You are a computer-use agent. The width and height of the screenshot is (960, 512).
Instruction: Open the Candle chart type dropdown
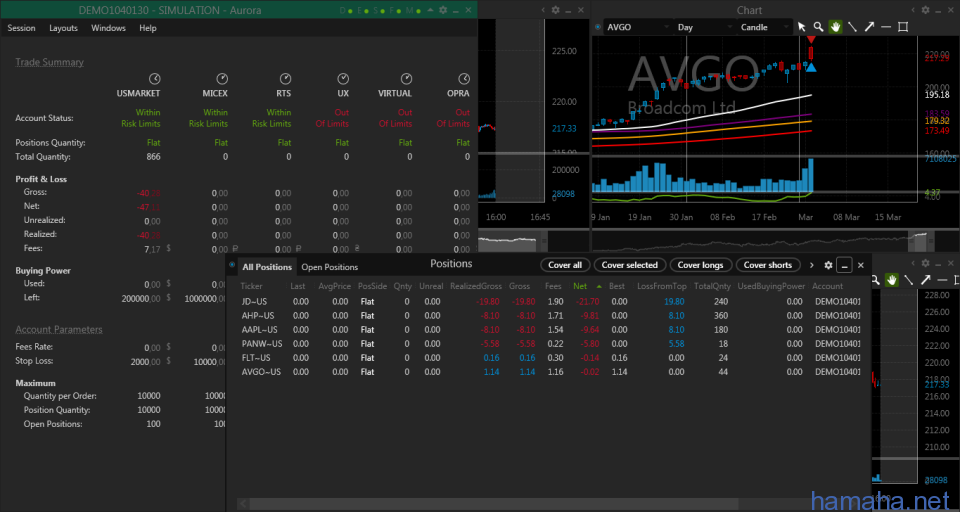pyautogui.click(x=766, y=27)
